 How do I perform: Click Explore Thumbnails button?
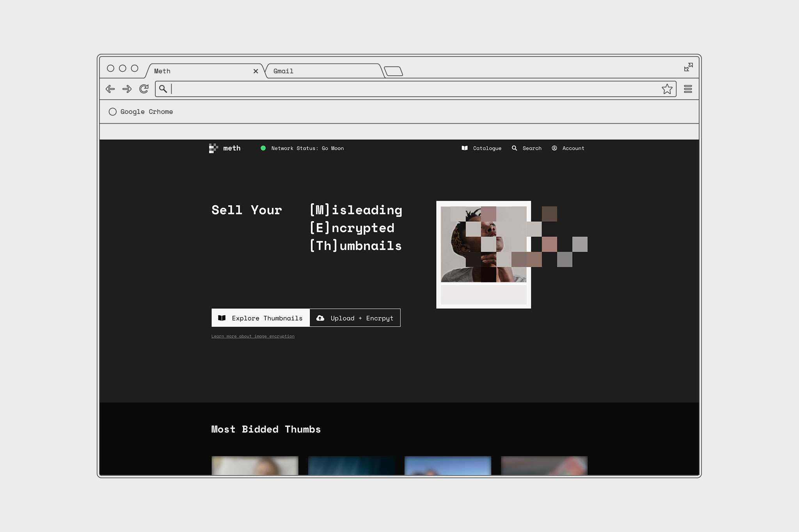(x=261, y=318)
